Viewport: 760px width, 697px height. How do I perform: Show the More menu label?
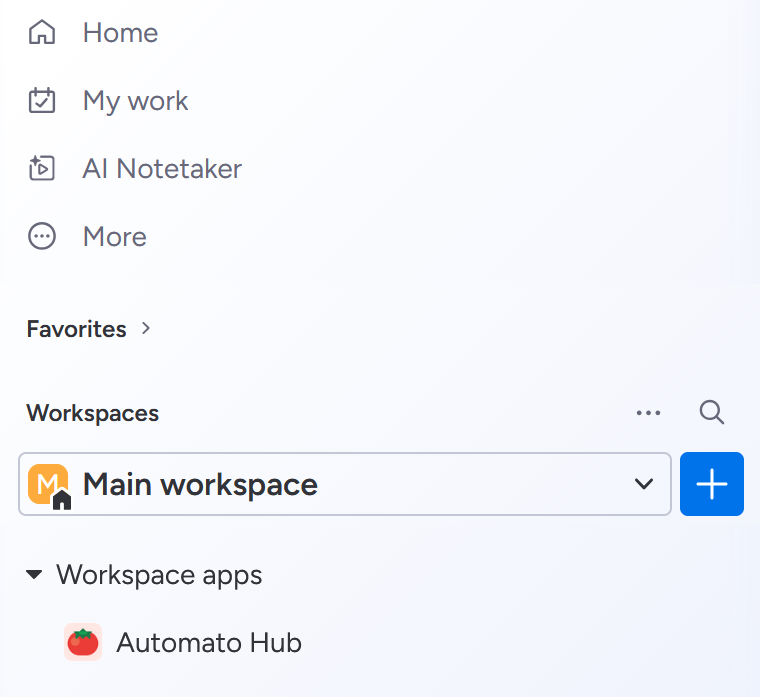tap(114, 237)
